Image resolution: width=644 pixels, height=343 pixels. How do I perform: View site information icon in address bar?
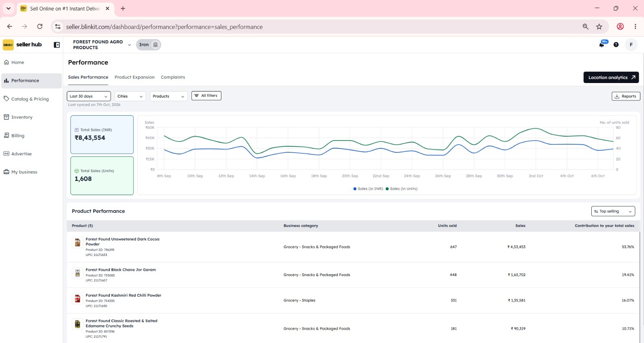58,27
